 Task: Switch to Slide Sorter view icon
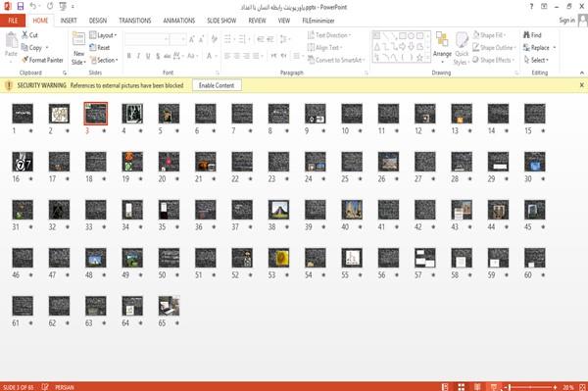tap(461, 387)
